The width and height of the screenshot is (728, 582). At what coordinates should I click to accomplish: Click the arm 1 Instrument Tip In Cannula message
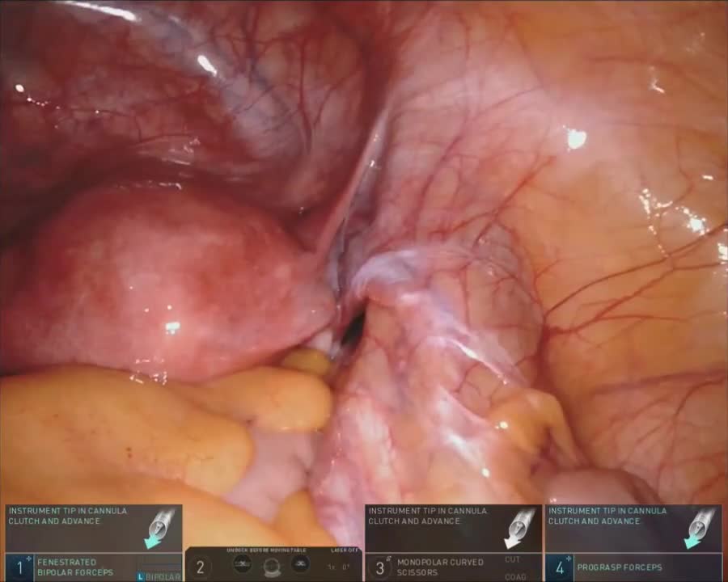tap(68, 516)
